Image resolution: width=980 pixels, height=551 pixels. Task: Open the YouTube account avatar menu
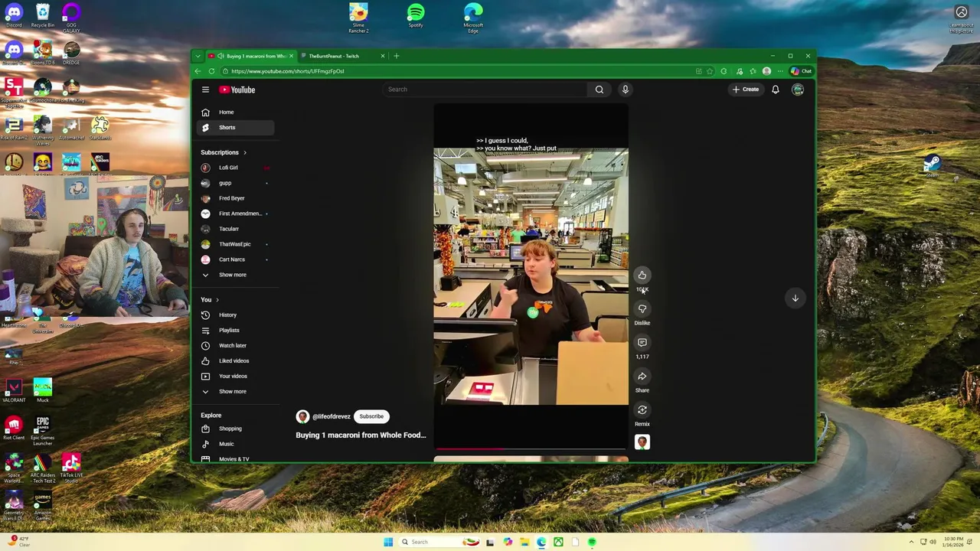[798, 90]
